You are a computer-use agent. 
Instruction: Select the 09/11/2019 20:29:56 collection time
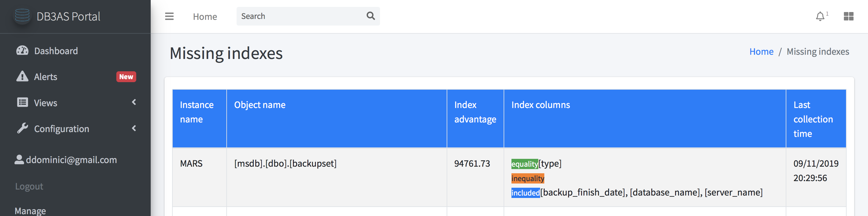(x=816, y=171)
